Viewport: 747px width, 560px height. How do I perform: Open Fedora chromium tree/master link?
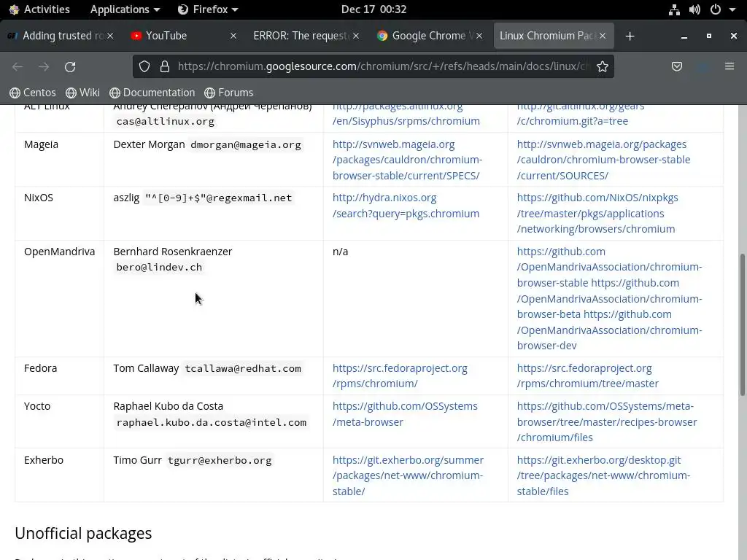588,376
